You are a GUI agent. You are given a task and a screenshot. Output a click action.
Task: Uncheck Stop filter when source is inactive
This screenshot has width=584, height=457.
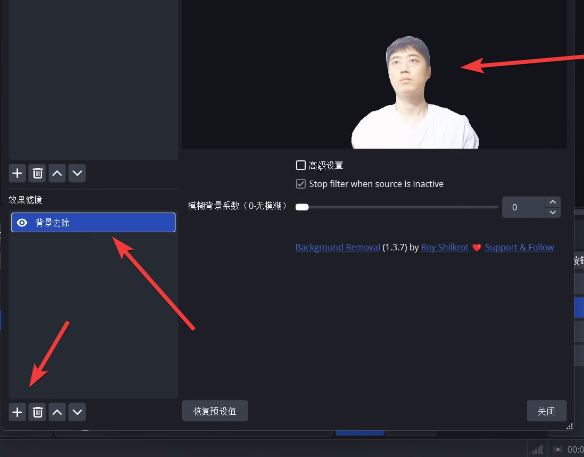301,184
